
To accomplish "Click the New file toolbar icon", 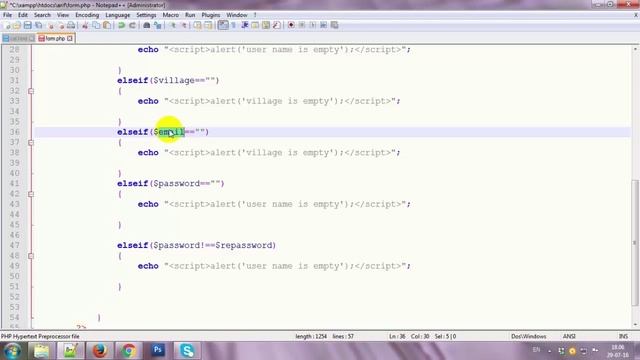I will 7,25.
